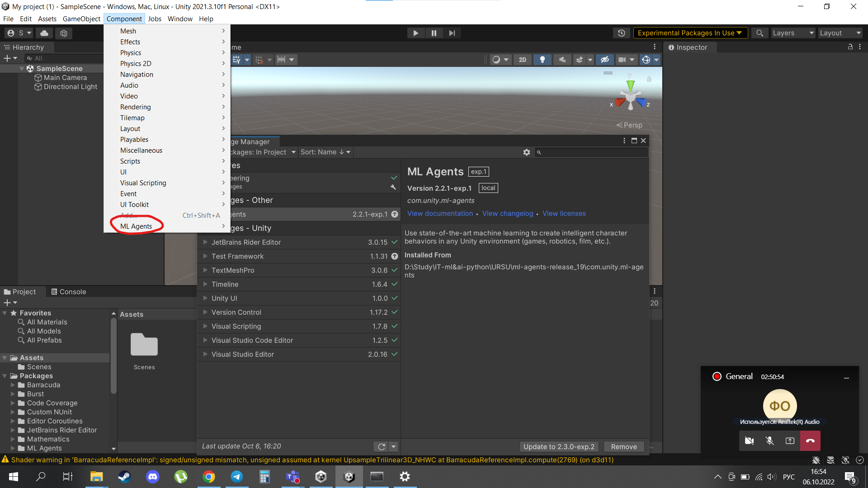Open ML Agents submenu
This screenshot has height=488, width=868.
(136, 226)
